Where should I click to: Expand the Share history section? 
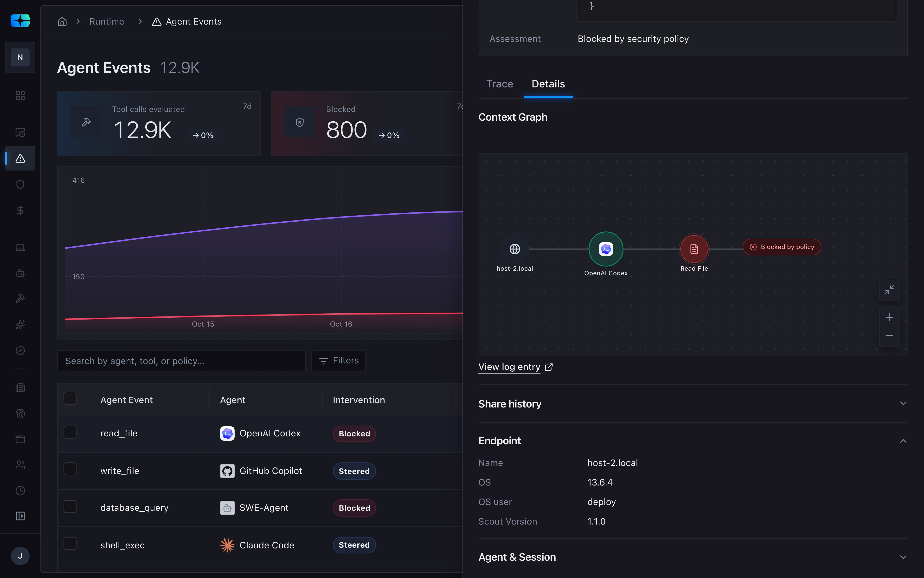693,404
